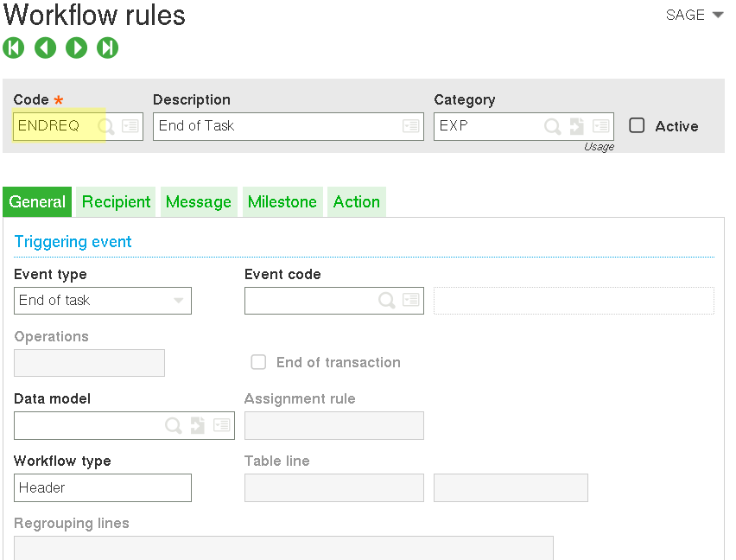Enable the Active checkbox
Screen dimensions: 736x560
[637, 125]
